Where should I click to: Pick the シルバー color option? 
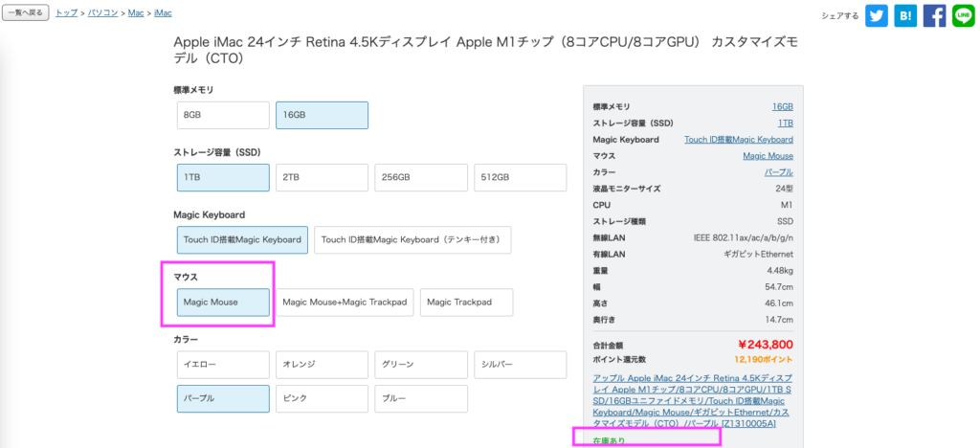[x=520, y=365]
